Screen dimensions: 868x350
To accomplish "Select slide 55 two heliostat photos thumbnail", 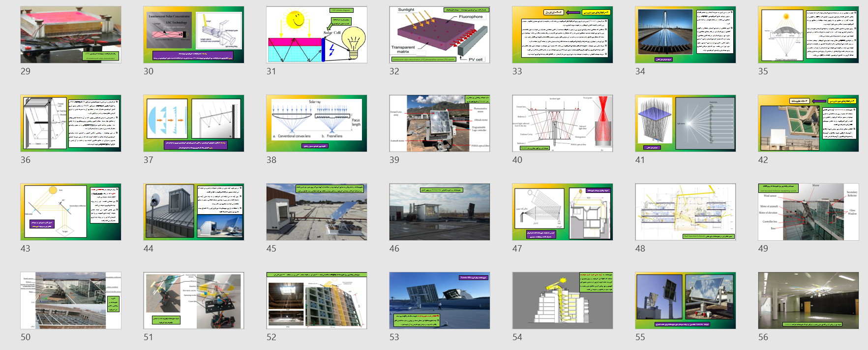I will pyautogui.click(x=686, y=300).
